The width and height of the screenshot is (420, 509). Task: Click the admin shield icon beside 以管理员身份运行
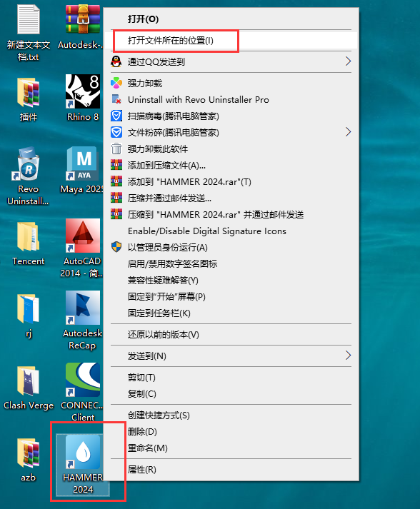pos(116,247)
